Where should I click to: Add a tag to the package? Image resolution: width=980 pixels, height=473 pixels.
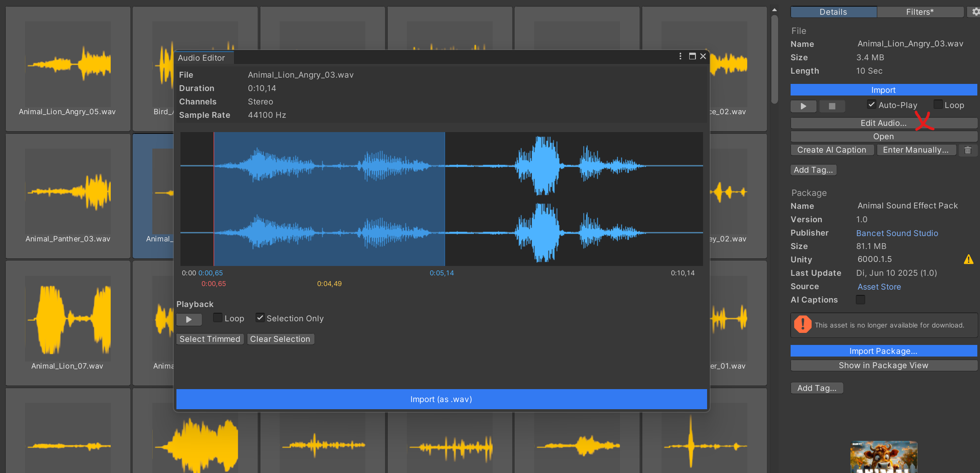pyautogui.click(x=817, y=388)
